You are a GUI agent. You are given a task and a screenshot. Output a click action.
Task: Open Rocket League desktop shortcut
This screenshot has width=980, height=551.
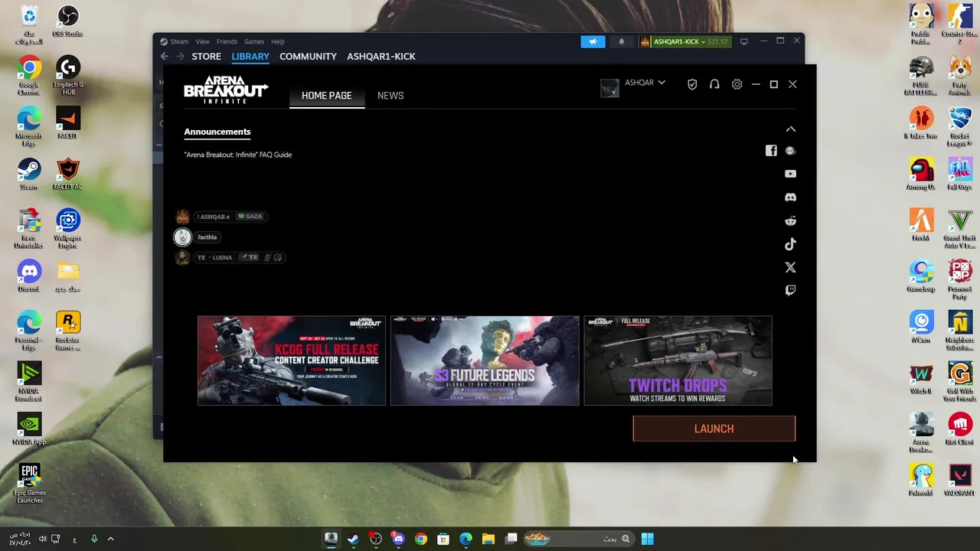[x=959, y=126]
